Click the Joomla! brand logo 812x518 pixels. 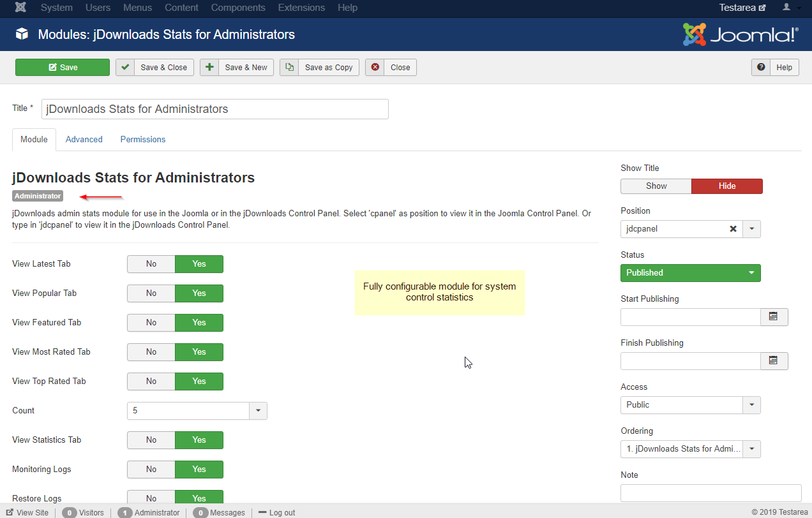tap(741, 34)
